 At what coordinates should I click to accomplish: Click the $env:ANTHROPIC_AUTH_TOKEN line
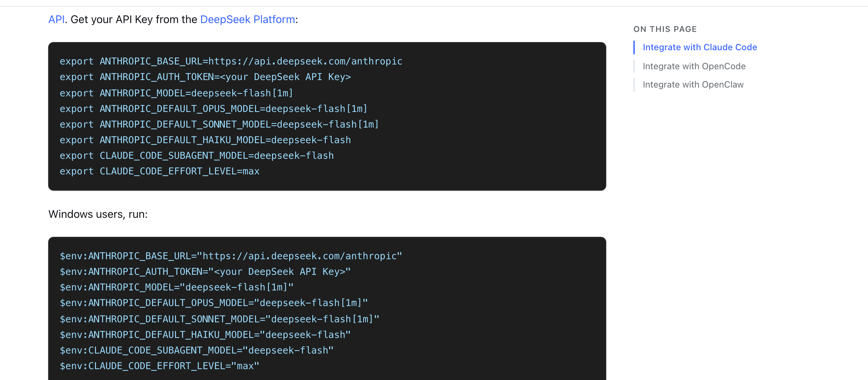pos(205,271)
